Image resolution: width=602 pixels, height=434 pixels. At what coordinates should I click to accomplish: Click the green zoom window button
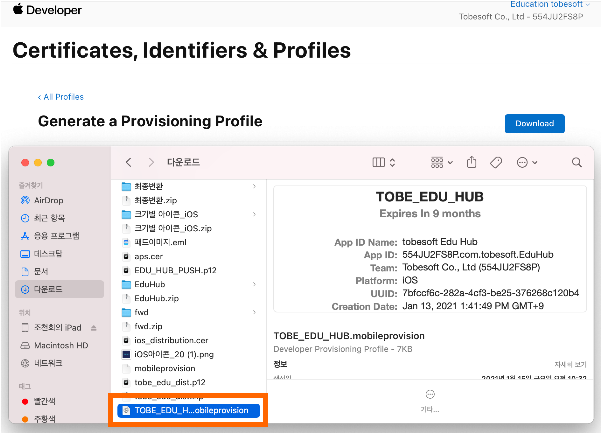coord(51,162)
